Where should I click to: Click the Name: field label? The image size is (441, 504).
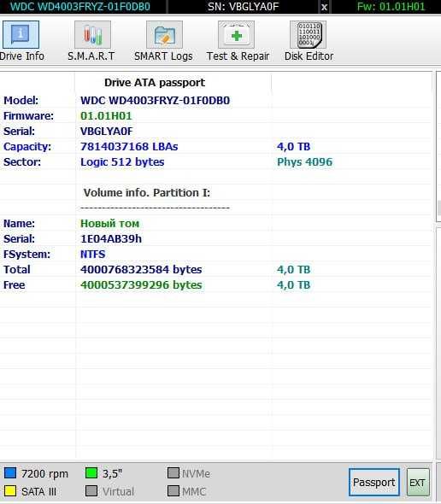pyautogui.click(x=19, y=224)
